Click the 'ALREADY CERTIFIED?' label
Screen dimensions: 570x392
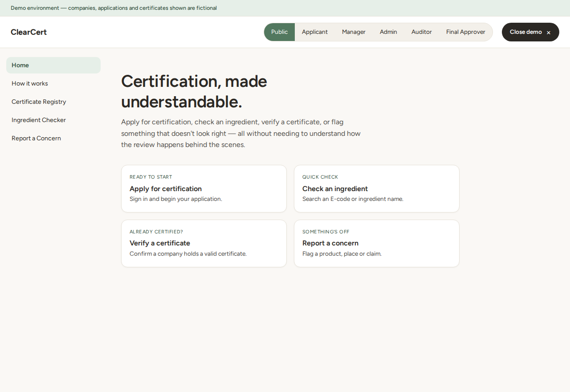(x=156, y=232)
